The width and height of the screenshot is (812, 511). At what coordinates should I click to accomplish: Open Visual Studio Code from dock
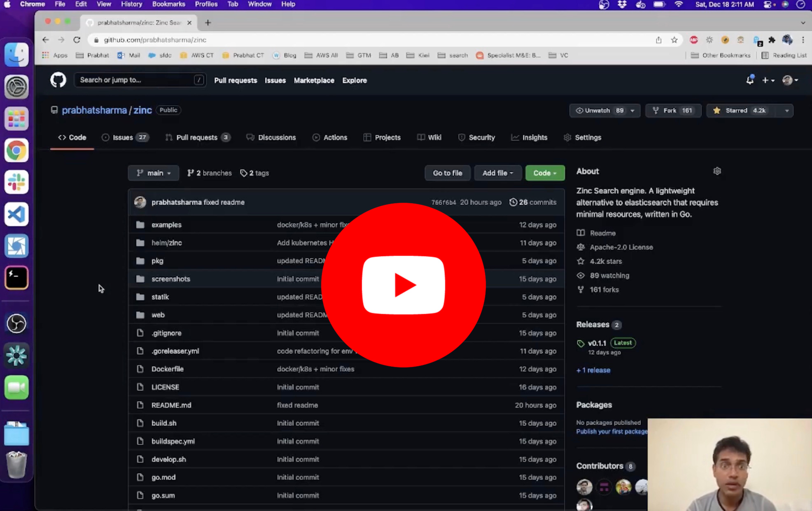coord(16,214)
